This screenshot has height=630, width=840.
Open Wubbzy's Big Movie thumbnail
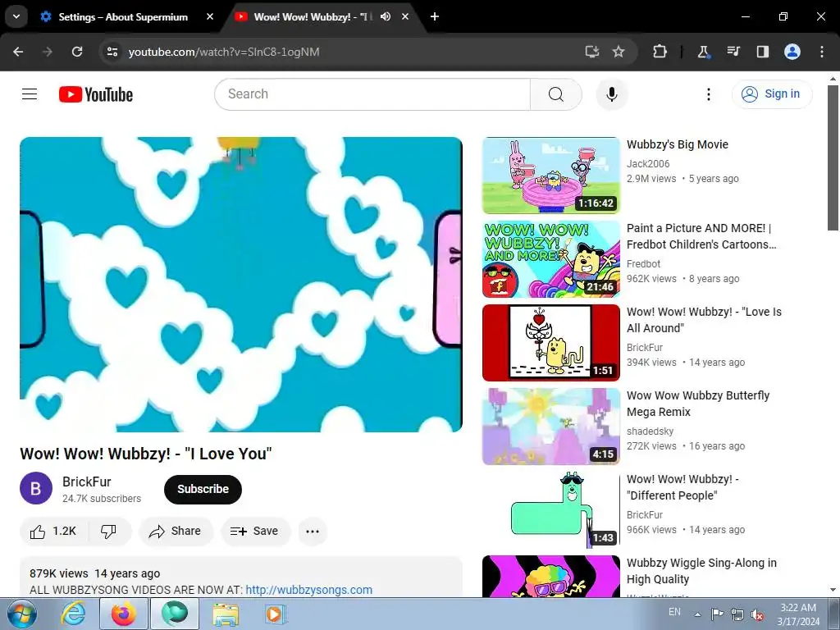click(x=551, y=176)
